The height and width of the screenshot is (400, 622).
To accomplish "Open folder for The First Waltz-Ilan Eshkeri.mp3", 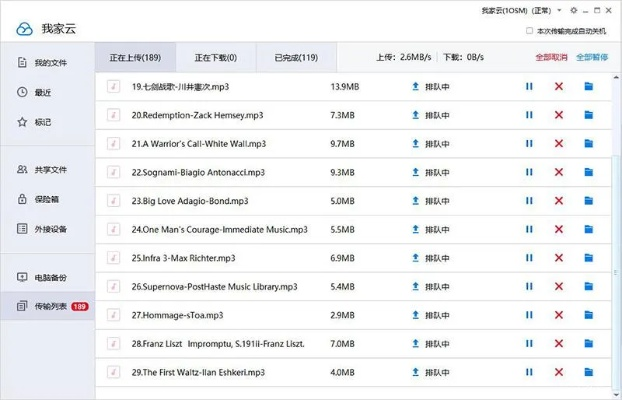I will coord(589,372).
